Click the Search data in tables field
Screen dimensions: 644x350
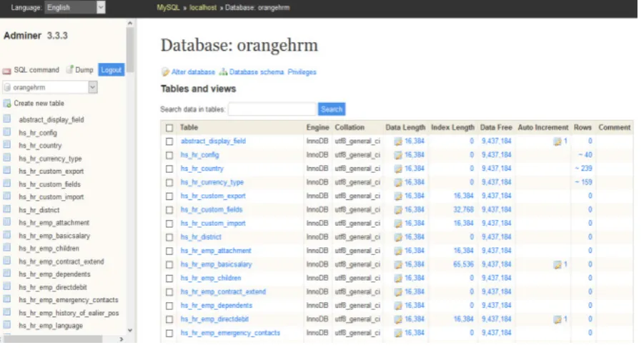pyautogui.click(x=272, y=109)
